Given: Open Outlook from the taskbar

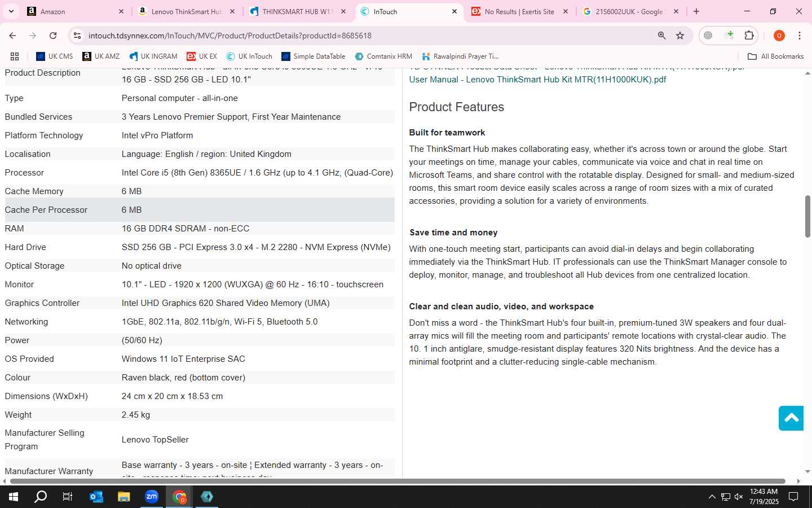Looking at the screenshot, I should click(96, 497).
